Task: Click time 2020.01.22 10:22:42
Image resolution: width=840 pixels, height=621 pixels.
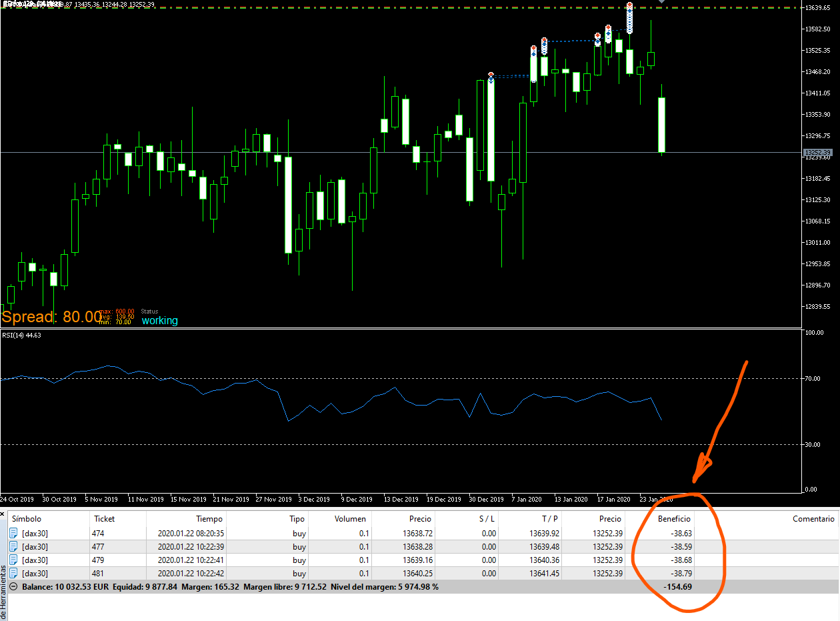Action: click(x=191, y=573)
